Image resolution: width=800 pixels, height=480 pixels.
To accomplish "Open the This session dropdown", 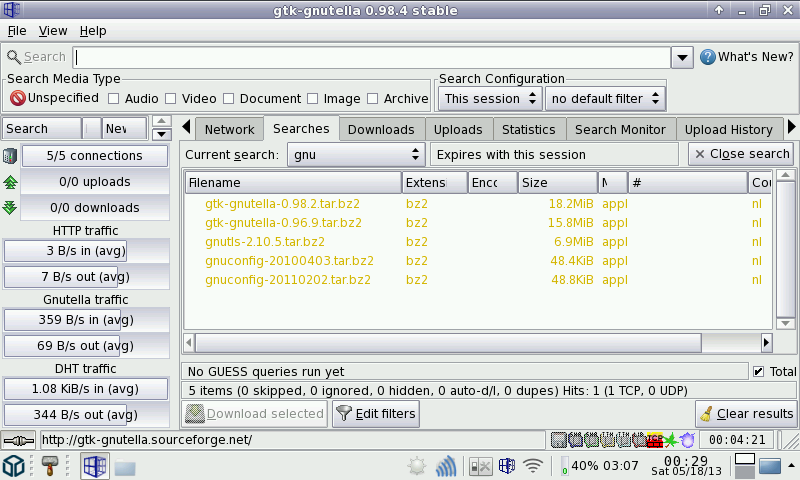I will coord(491,99).
